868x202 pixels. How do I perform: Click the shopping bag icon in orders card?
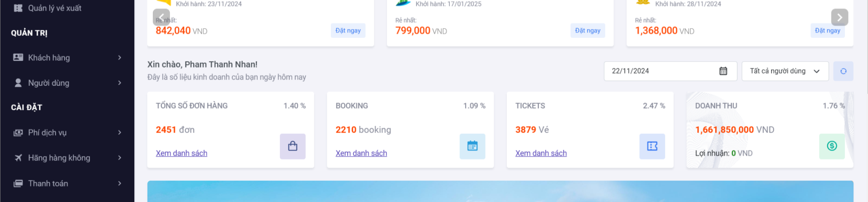pos(292,146)
